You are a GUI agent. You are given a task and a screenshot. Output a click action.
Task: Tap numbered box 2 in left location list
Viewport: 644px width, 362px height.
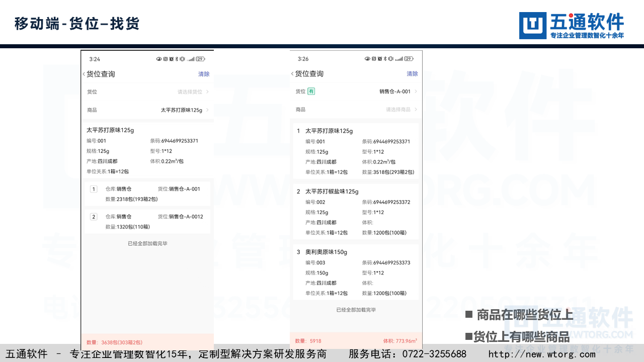94,217
